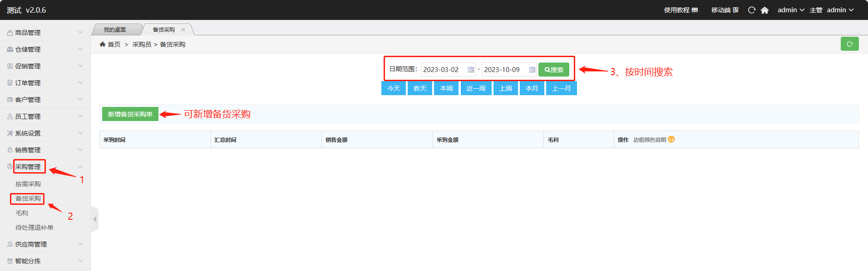This screenshot has height=271, width=868.
Task: Click the orange border color help icon
Action: [671, 140]
